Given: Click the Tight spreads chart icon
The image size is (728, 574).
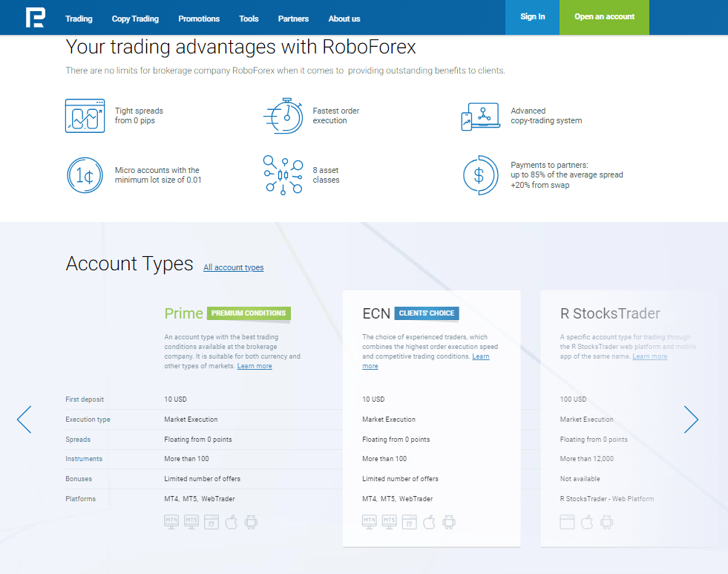Looking at the screenshot, I should point(85,116).
